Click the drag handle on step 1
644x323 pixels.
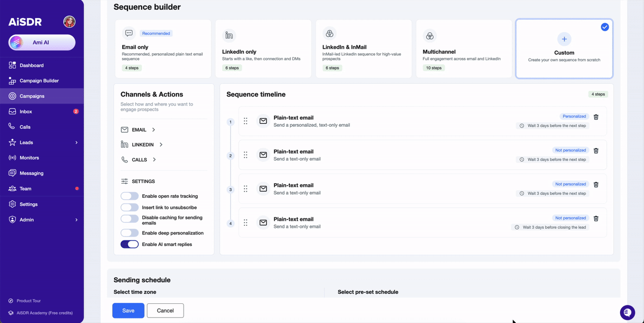(246, 121)
